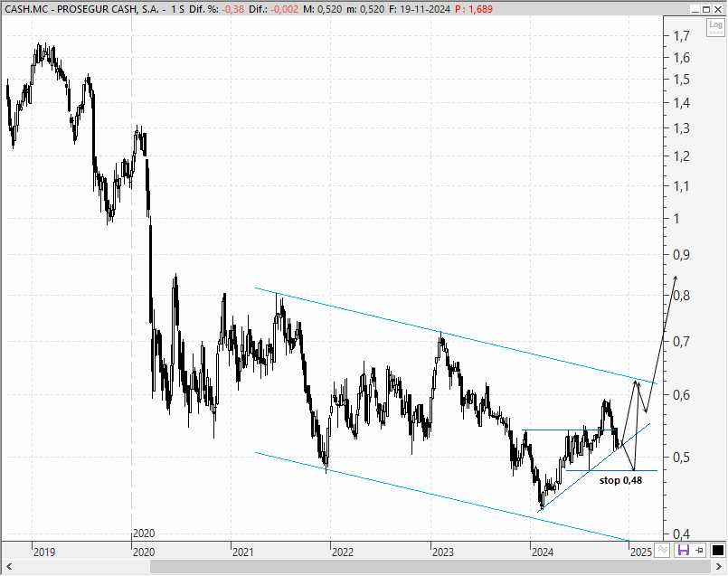Click the 1,5 price axis label

[682, 80]
